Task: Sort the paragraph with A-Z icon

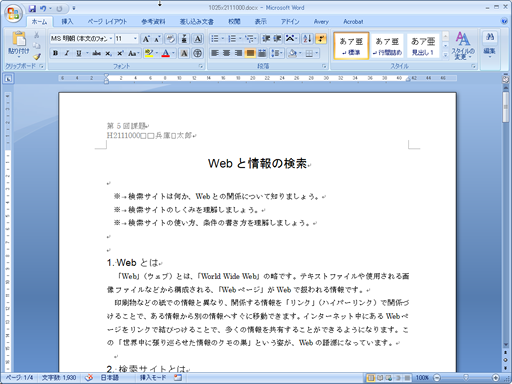Action: click(x=307, y=39)
